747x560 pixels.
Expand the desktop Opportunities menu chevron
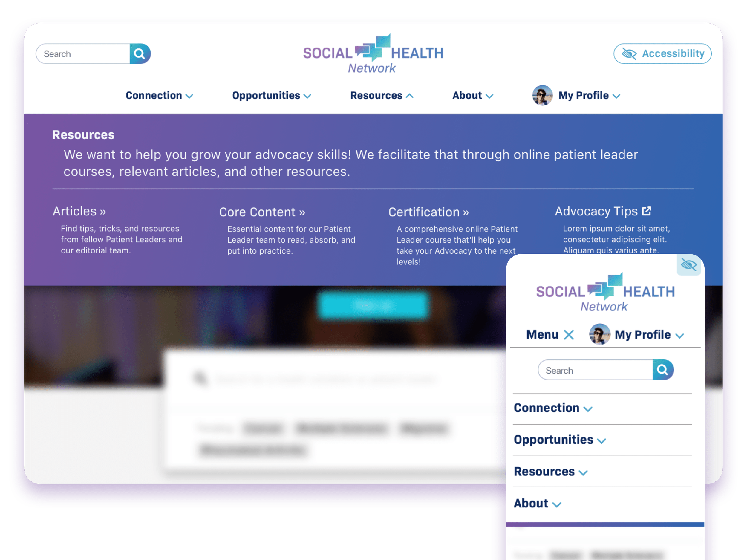[x=307, y=96]
